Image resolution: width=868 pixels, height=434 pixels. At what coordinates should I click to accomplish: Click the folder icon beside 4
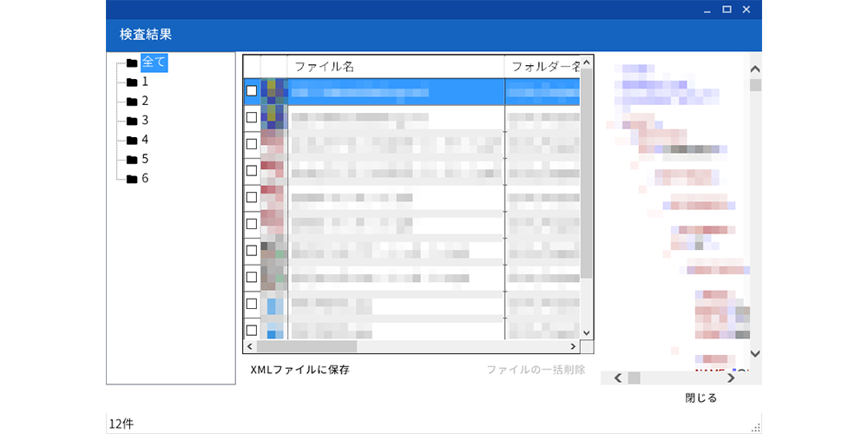pyautogui.click(x=132, y=141)
